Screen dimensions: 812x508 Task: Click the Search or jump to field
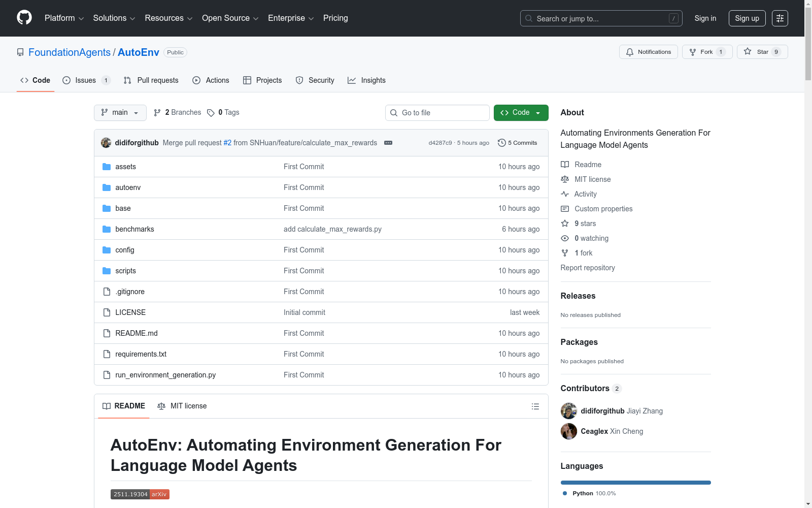601,18
